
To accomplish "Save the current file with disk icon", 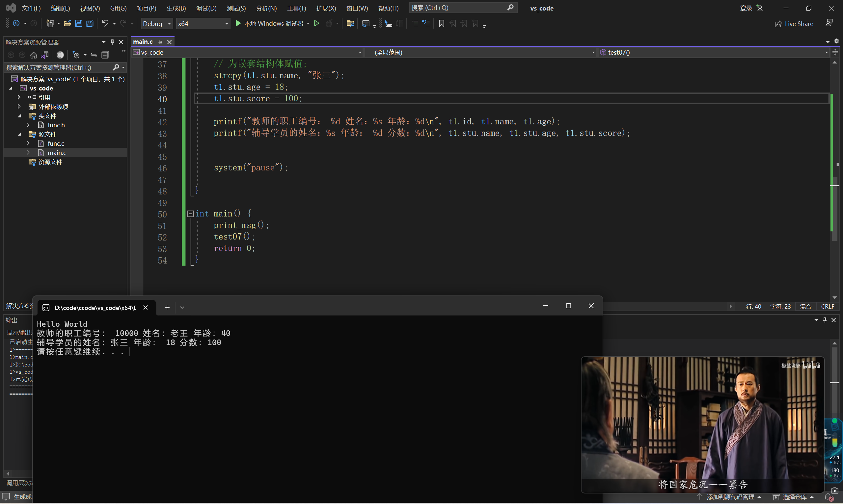I will pos(78,23).
